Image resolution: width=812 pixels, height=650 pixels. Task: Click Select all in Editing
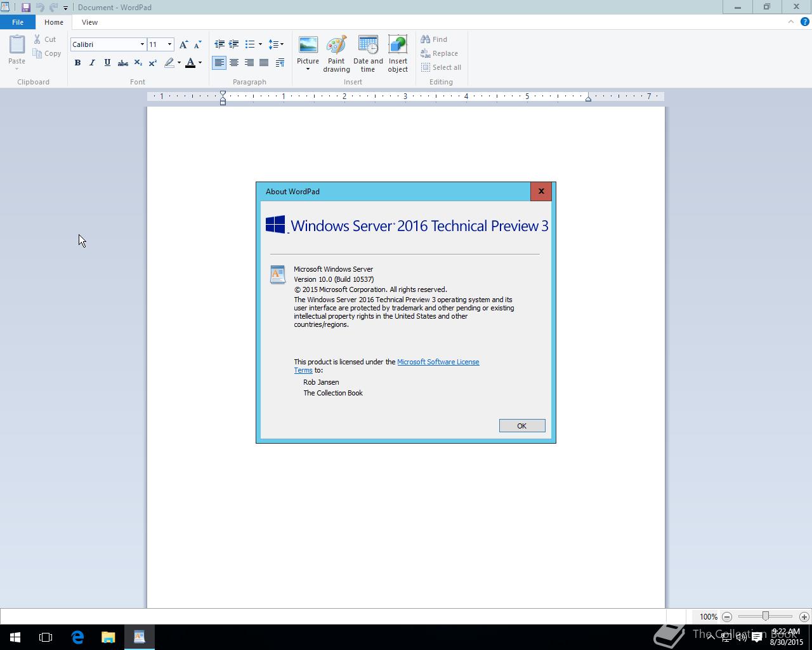(x=441, y=67)
